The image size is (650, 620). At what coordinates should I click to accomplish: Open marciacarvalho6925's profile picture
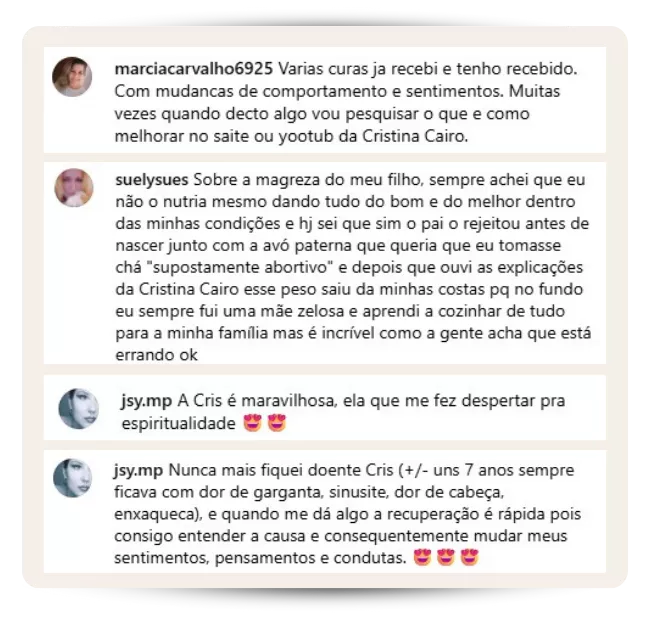tap(72, 77)
